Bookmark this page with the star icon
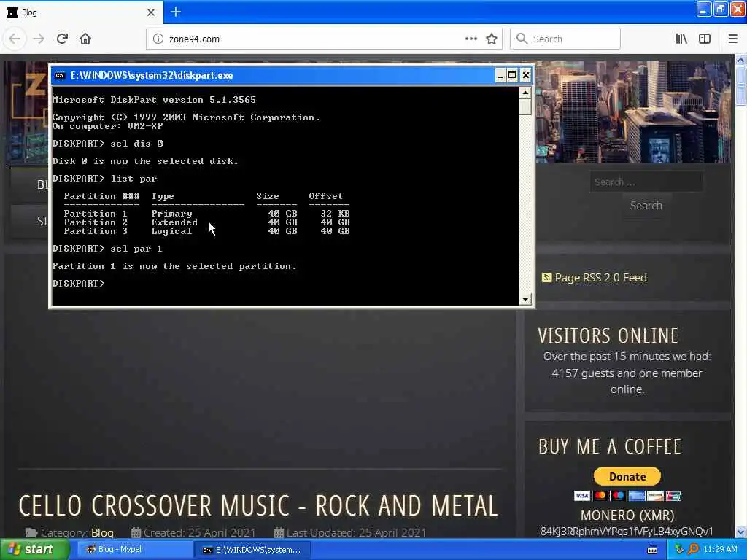The width and height of the screenshot is (747, 560). [492, 39]
